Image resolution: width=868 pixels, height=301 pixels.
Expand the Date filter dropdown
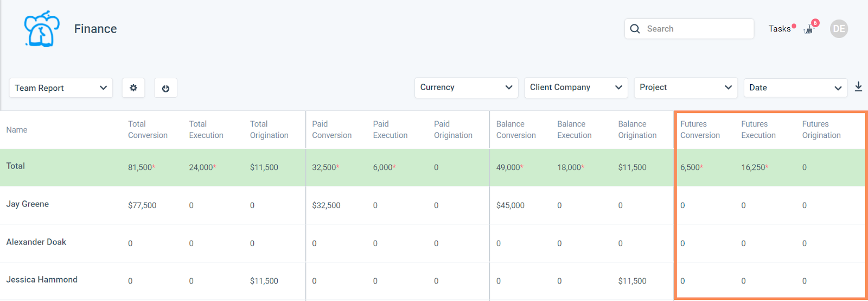click(795, 87)
